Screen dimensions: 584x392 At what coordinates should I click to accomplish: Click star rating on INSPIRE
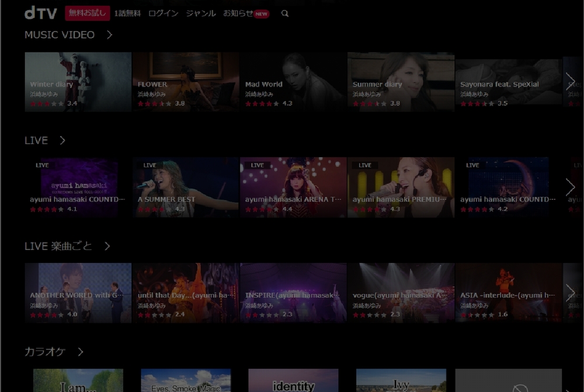pos(262,315)
